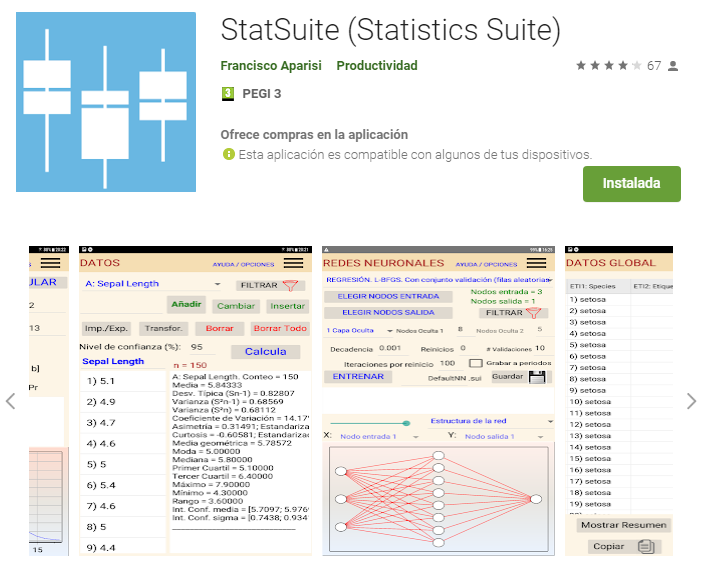703x586 pixels.
Task: Click the funnel icon in DATOS FILTRAR
Action: (x=291, y=286)
